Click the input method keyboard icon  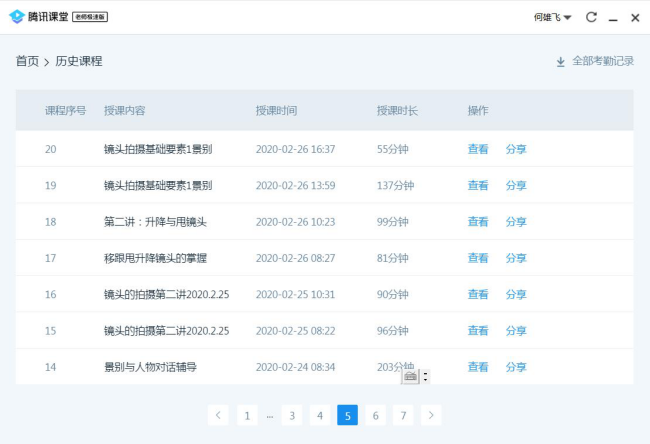pyautogui.click(x=410, y=376)
